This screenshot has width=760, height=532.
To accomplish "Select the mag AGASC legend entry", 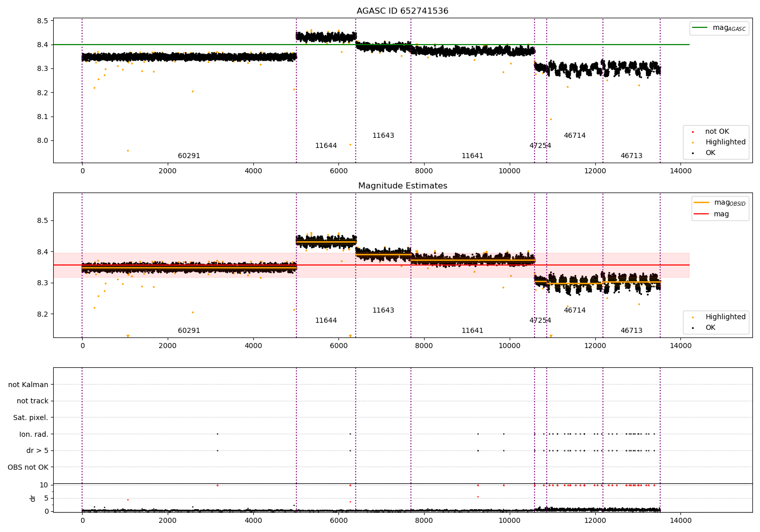I will click(x=719, y=28).
